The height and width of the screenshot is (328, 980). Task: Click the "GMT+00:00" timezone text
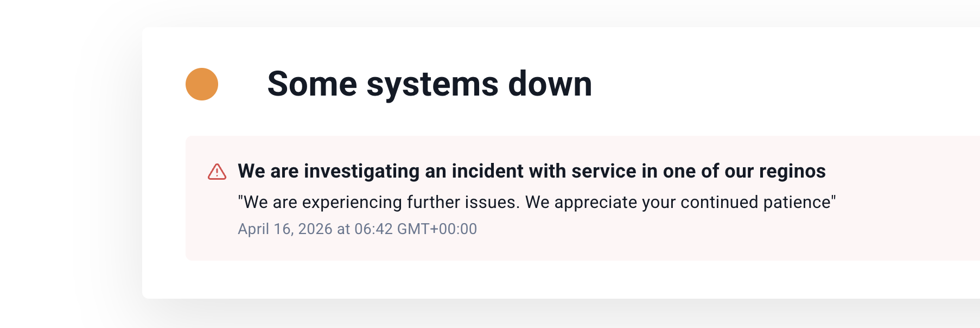click(437, 229)
